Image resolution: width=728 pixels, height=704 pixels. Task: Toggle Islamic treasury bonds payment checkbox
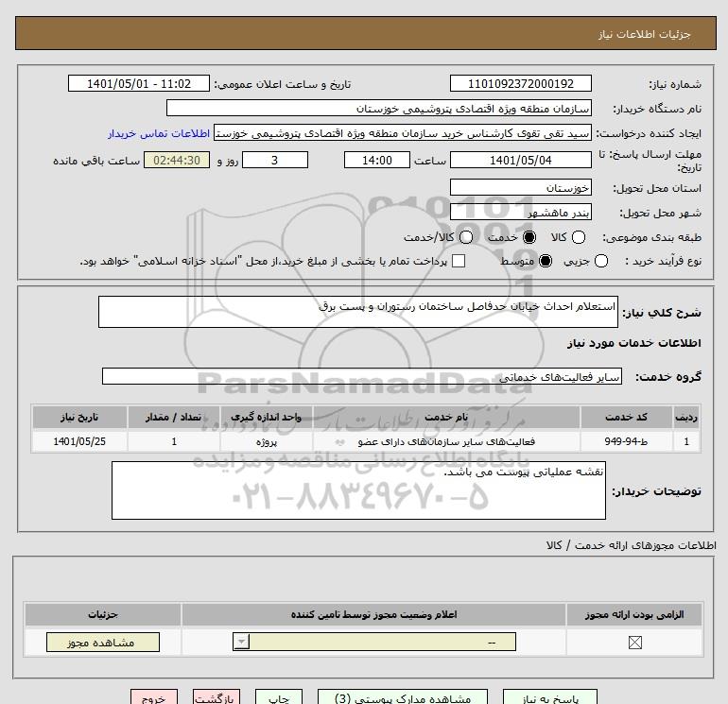point(459,261)
